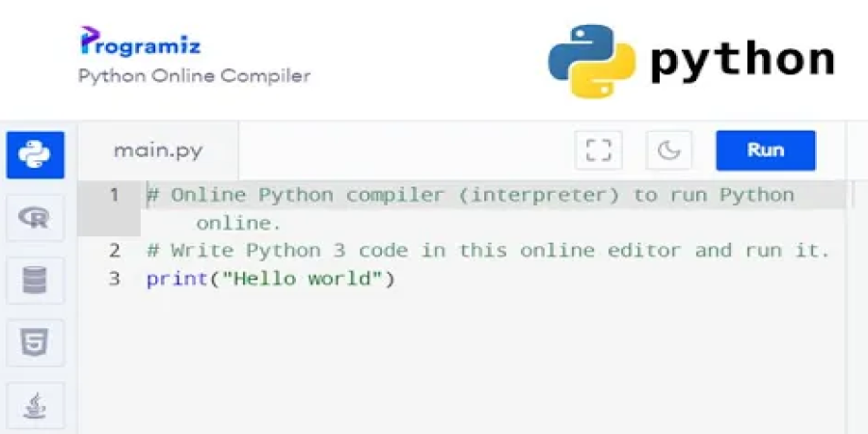The image size is (868, 434).
Task: Run the Python code
Action: pos(766,150)
